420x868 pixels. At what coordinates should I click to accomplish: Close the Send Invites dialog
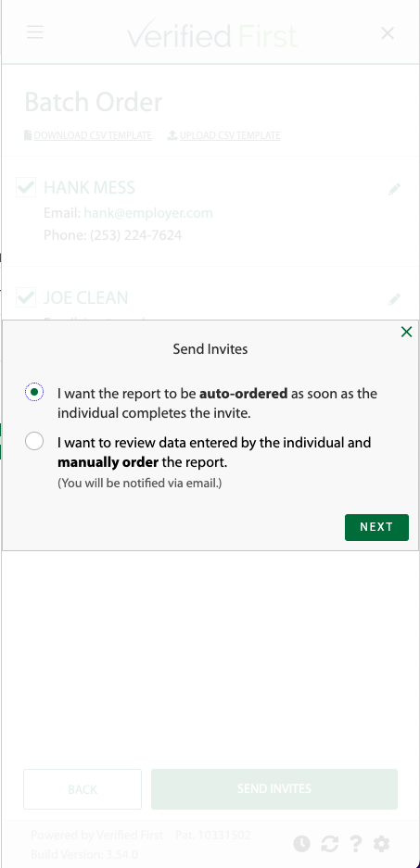(406, 332)
